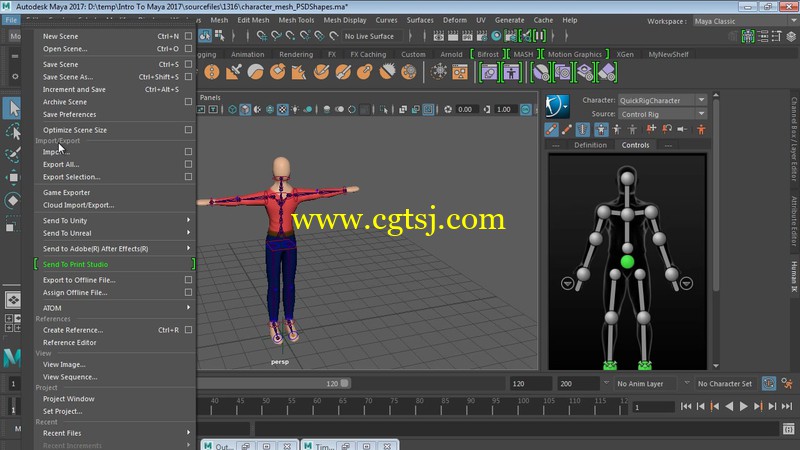Click the playback end time field 200
The height and width of the screenshot is (450, 800).
coord(579,383)
